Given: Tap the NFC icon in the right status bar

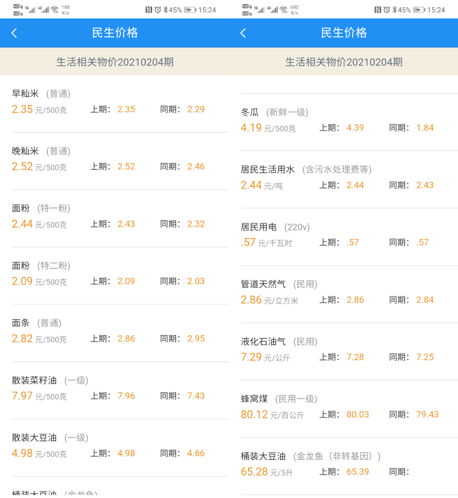Looking at the screenshot, I should (378, 10).
